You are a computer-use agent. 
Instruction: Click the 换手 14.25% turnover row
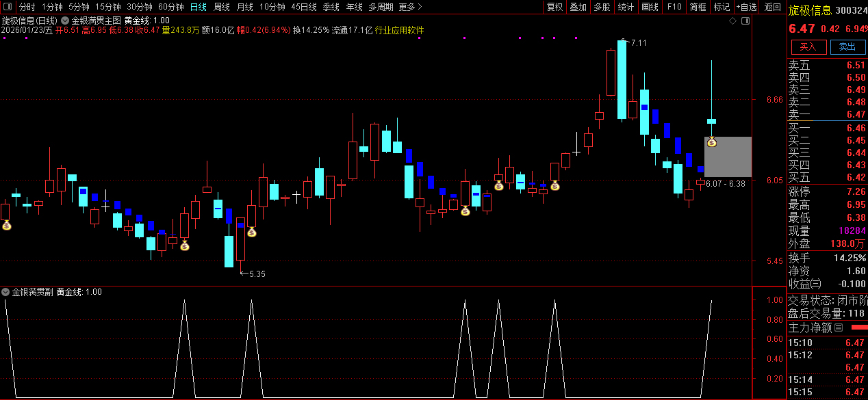827,258
